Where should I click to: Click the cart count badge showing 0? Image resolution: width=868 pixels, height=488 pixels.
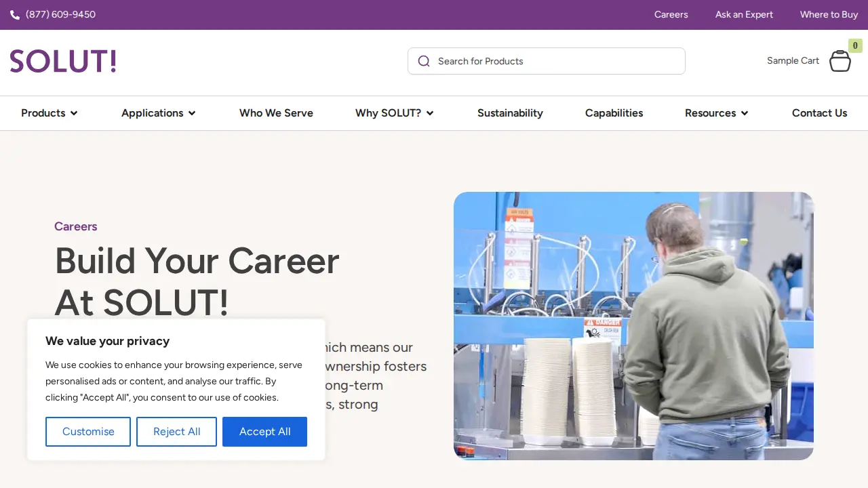pyautogui.click(x=855, y=46)
